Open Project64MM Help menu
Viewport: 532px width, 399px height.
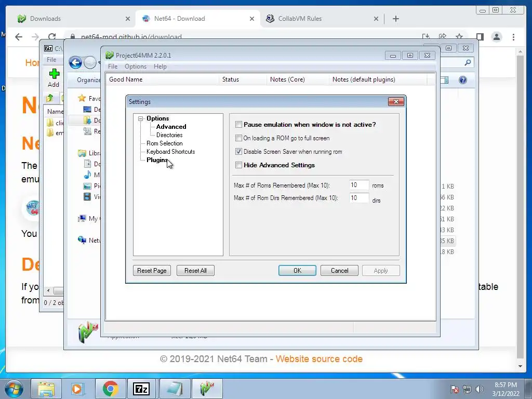(160, 66)
